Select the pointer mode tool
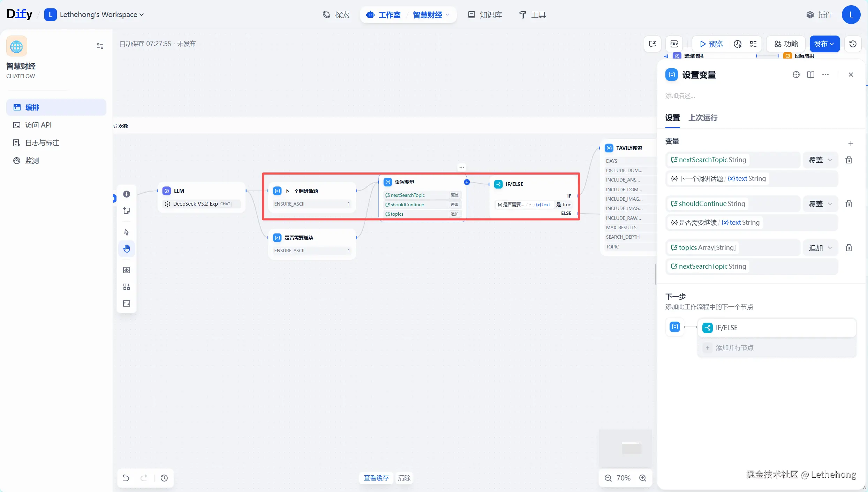The width and height of the screenshot is (868, 492). tap(127, 232)
